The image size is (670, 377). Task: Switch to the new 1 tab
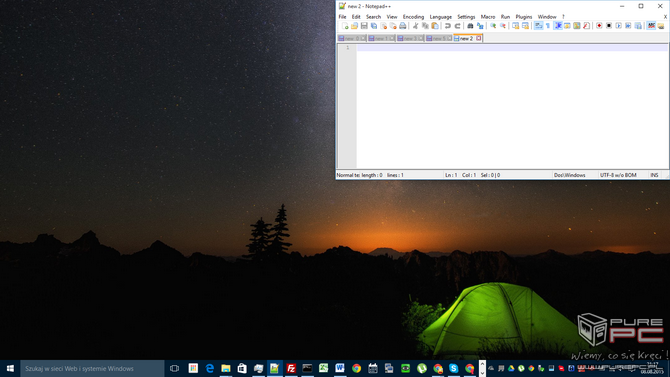[x=381, y=38]
